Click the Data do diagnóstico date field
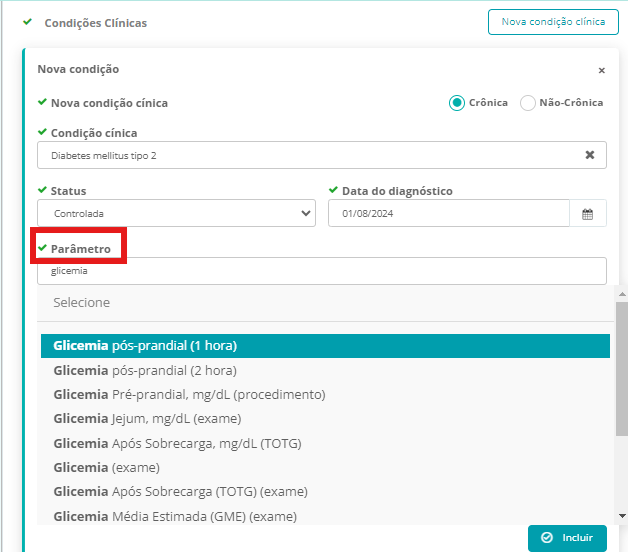The height and width of the screenshot is (552, 628). [x=448, y=214]
